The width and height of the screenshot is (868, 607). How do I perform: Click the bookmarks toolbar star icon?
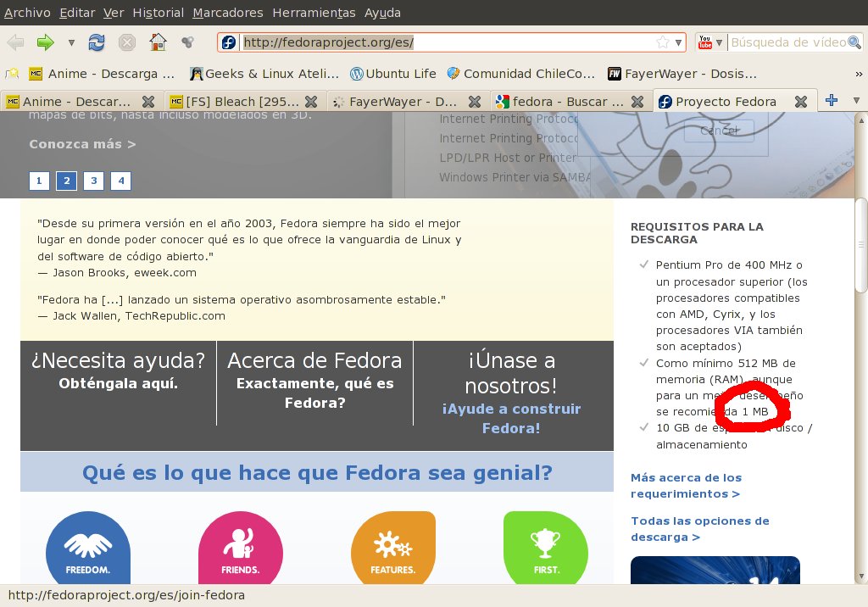12,74
